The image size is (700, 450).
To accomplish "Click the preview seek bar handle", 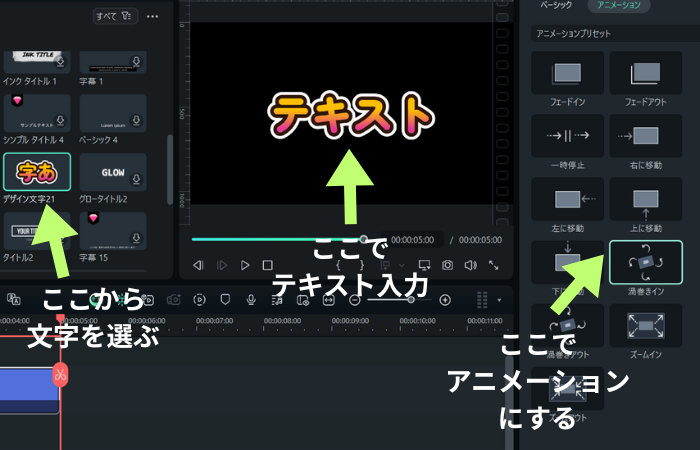I will 364,239.
